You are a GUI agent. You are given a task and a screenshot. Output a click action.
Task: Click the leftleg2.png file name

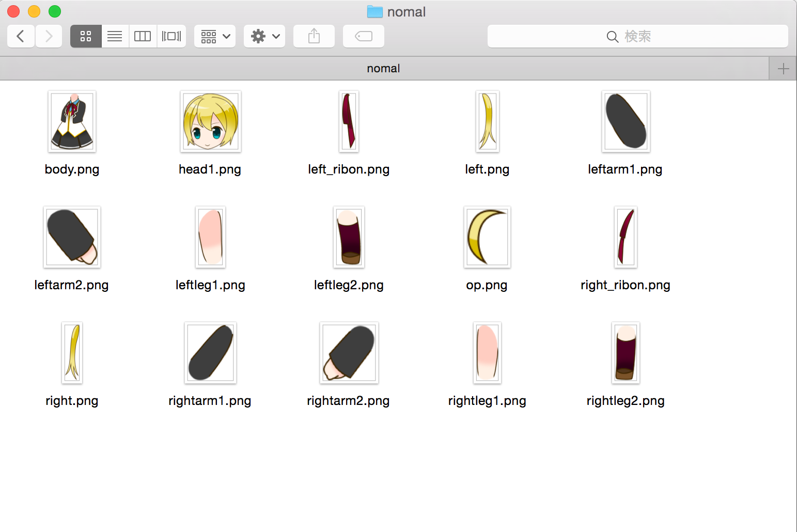[349, 285]
